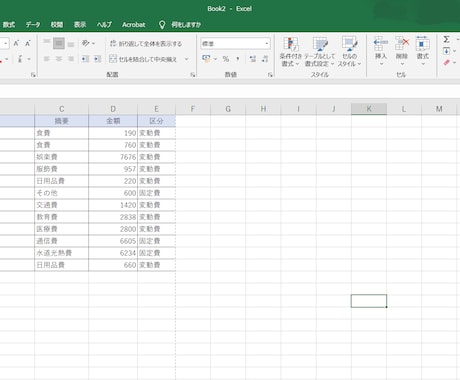Click the 挿入 insert cells icon
460x380 pixels.
pos(381,44)
